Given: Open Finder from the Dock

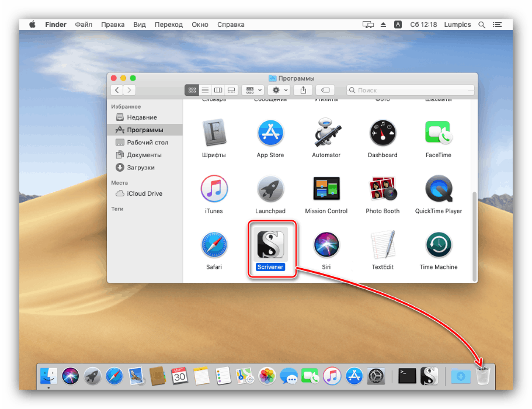Looking at the screenshot, I should [48, 376].
